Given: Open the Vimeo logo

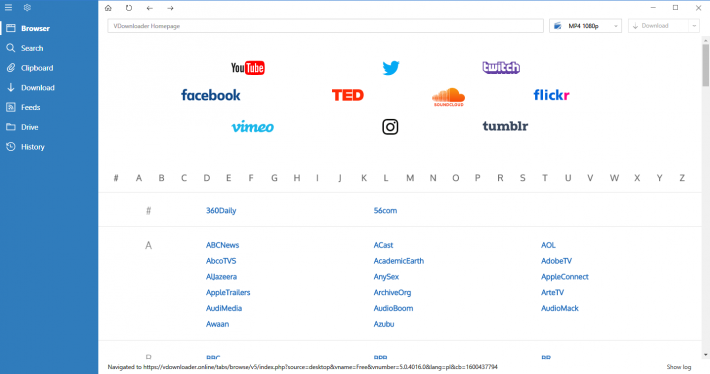Looking at the screenshot, I should 253,127.
